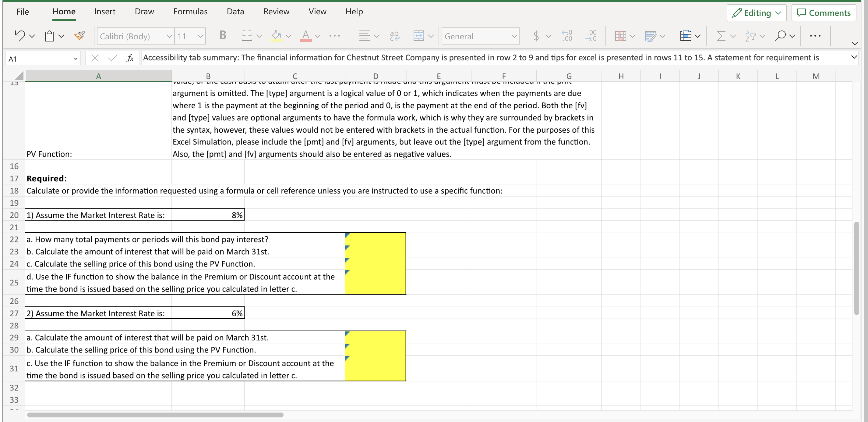Apply wrap text to the selection

point(393,36)
